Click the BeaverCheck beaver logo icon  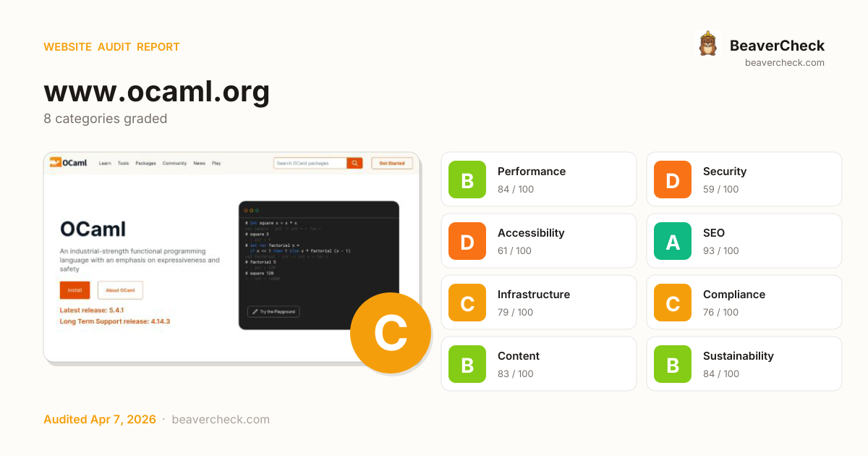pyautogui.click(x=707, y=44)
